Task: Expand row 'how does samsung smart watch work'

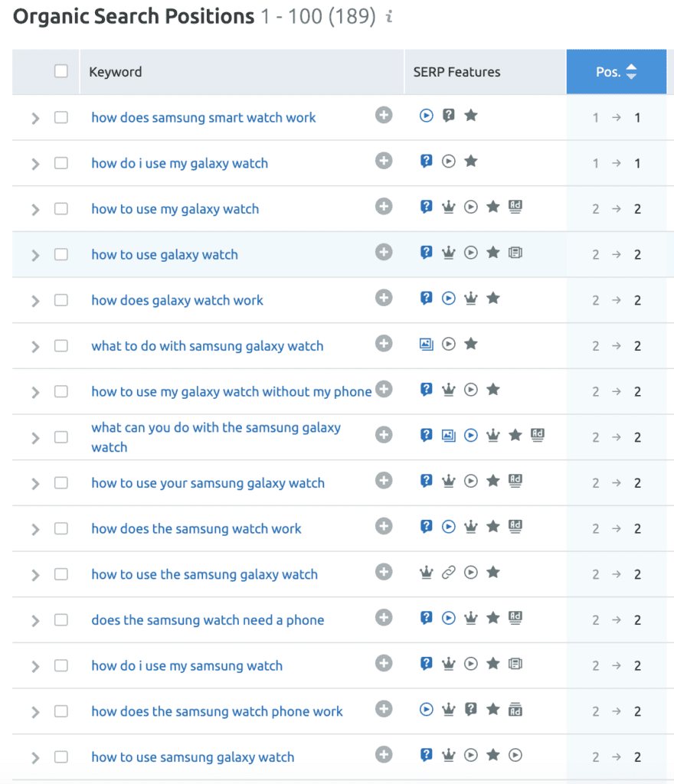Action: (x=35, y=119)
